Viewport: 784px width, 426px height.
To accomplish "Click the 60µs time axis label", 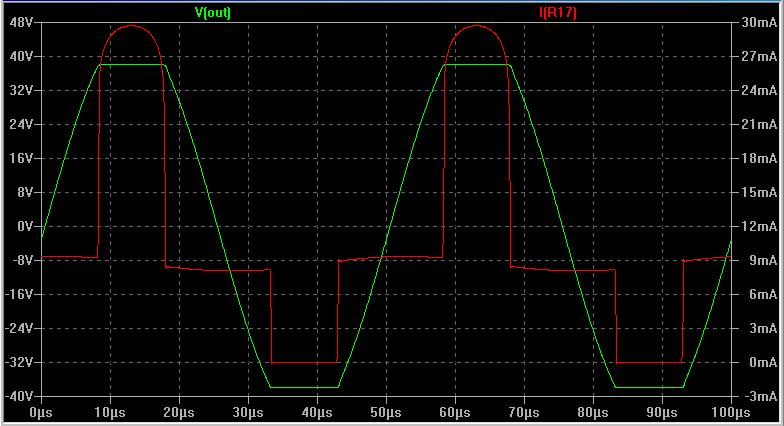I will tap(455, 412).
